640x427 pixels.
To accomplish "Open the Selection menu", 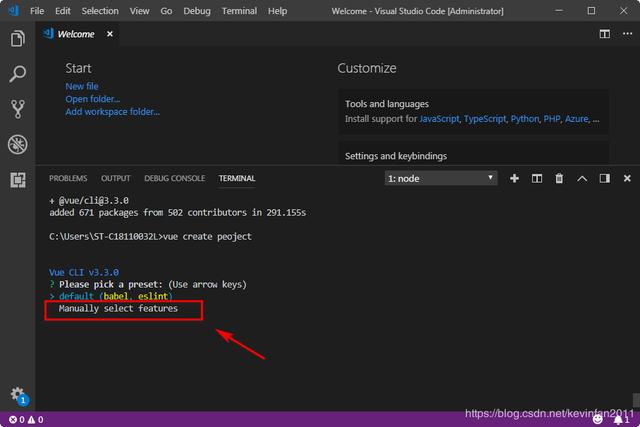I will (100, 11).
